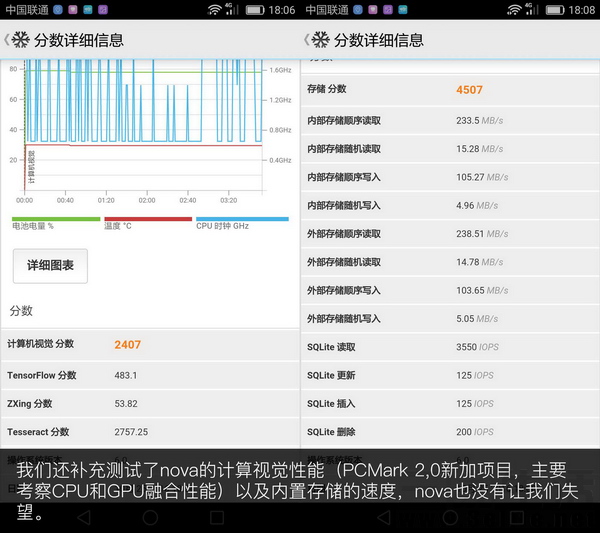Viewport: 600px width, 533px height.
Task: Tap the 存储 分数 4507 row
Action: [450, 90]
